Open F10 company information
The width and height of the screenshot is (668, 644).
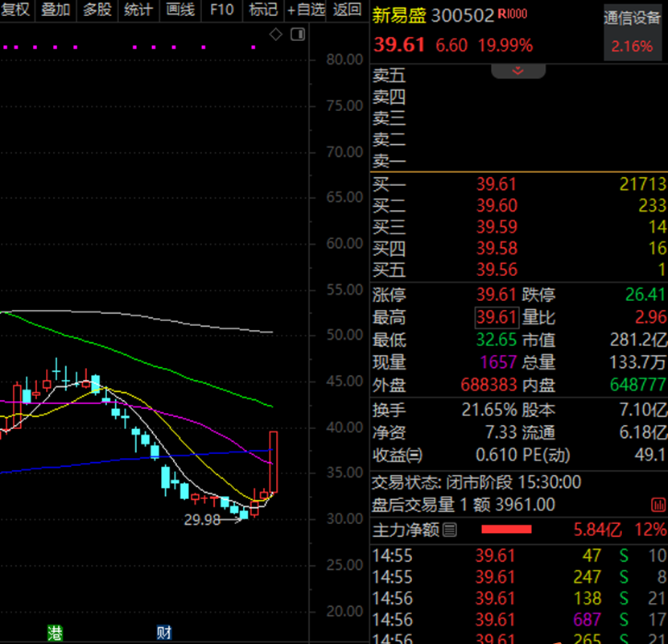(x=222, y=10)
